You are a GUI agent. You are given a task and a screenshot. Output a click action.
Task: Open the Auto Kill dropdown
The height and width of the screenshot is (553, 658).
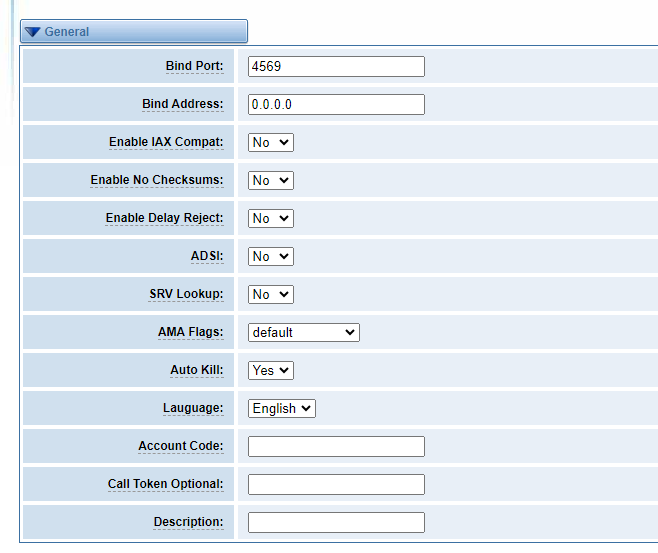(271, 370)
